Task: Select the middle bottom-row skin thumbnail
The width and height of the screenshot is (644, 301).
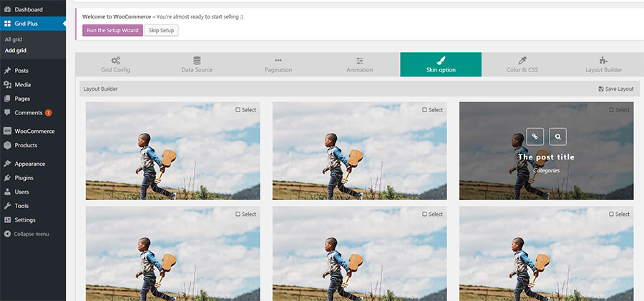Action: point(360,254)
